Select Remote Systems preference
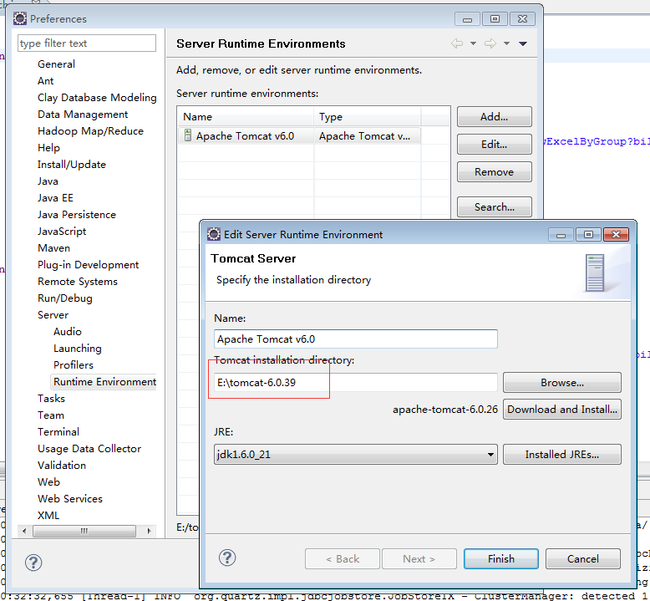The width and height of the screenshot is (650, 601). point(78,281)
